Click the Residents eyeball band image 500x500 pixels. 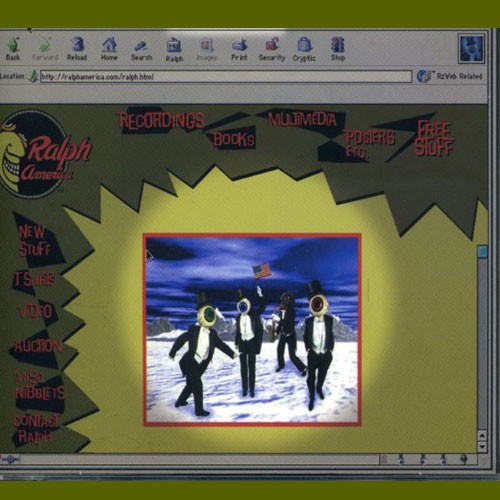pyautogui.click(x=252, y=329)
